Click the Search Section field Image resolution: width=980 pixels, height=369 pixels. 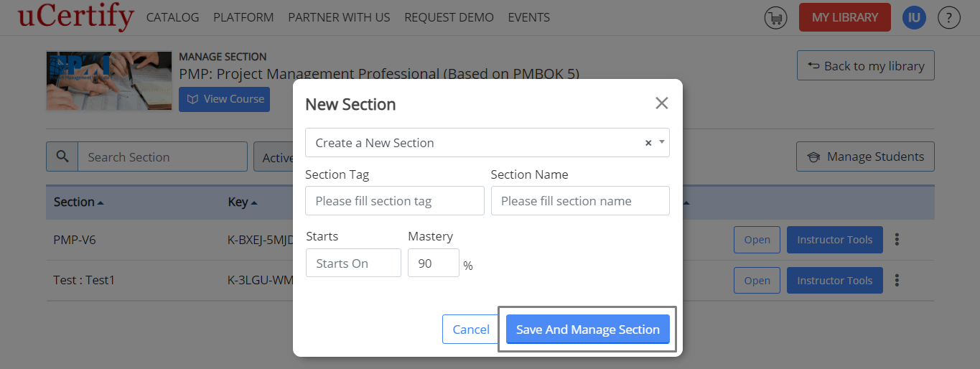(x=162, y=157)
